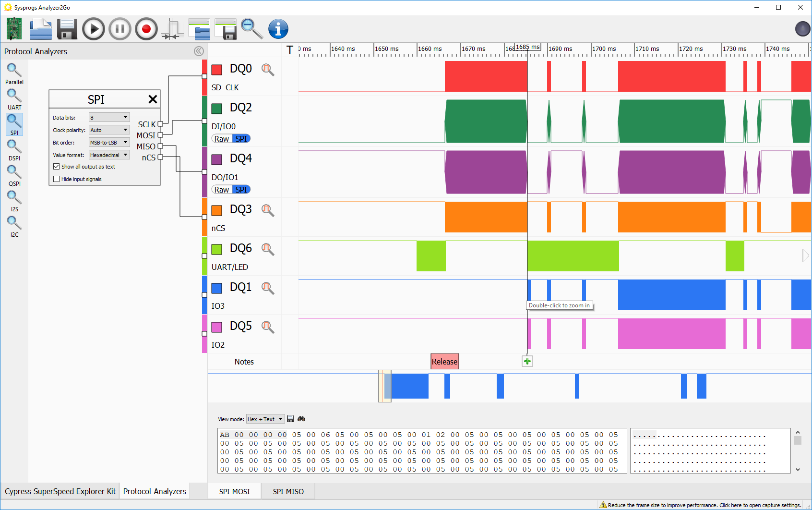Select the Release note marker
The image size is (812, 510).
click(445, 362)
